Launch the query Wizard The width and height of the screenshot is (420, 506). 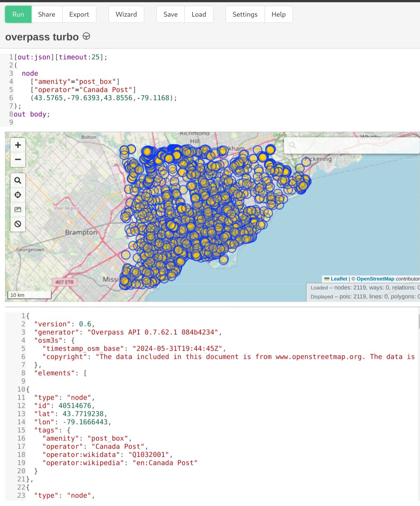(x=126, y=14)
